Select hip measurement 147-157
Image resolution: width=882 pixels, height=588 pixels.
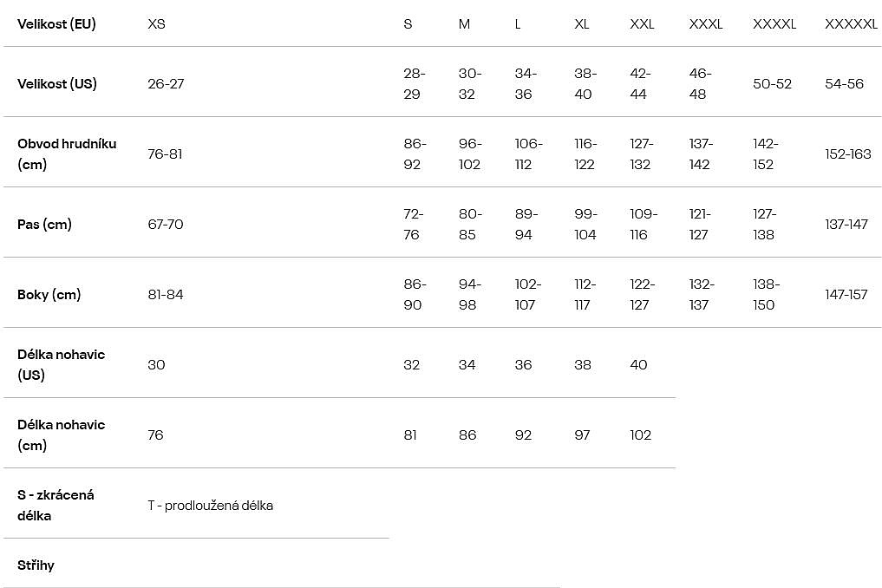point(846,295)
